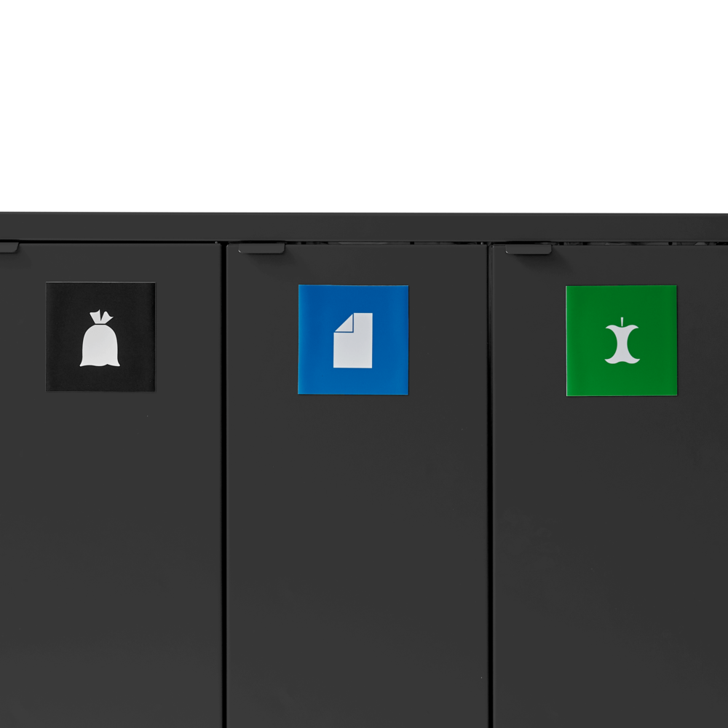
Task: Select the blue paper recycling sign background
Action: (x=353, y=340)
